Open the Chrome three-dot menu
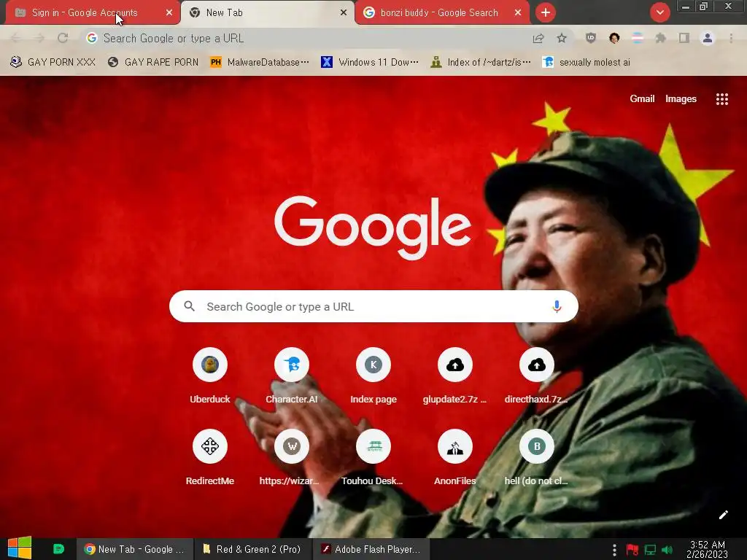This screenshot has width=747, height=560. click(x=731, y=38)
